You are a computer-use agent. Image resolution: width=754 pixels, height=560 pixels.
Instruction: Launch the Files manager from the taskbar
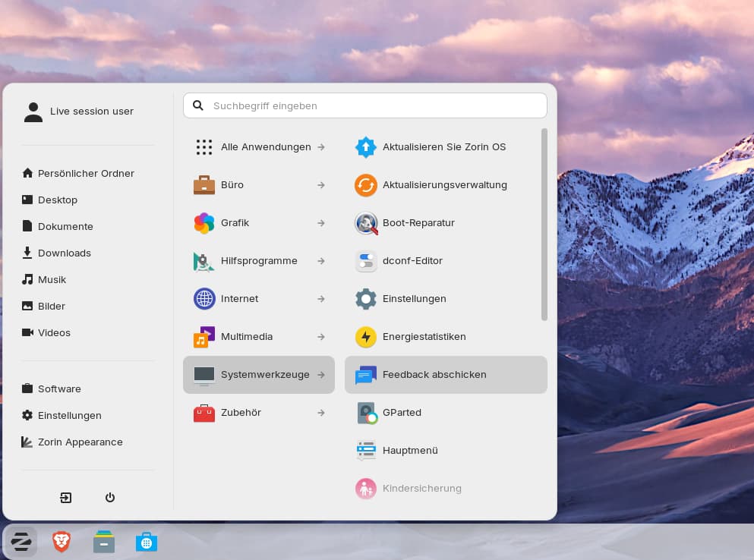point(104,541)
